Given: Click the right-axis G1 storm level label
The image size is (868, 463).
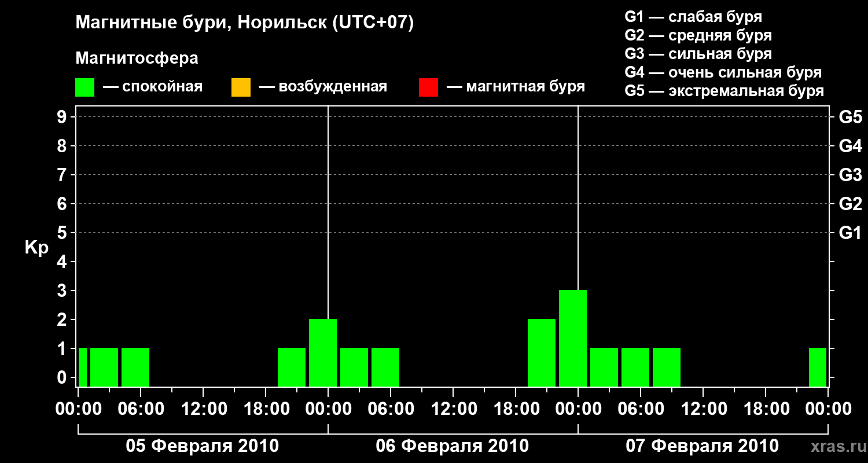Looking at the screenshot, I should coord(851,233).
